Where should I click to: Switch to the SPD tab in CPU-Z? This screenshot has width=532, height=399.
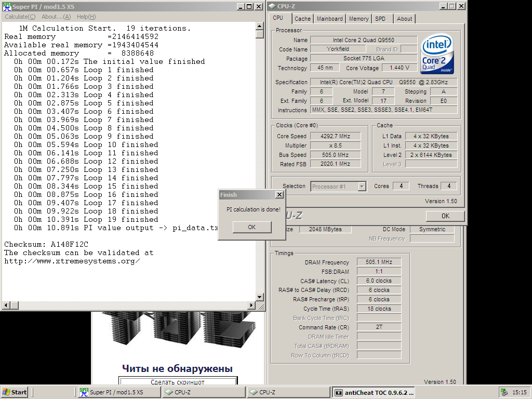pos(380,19)
